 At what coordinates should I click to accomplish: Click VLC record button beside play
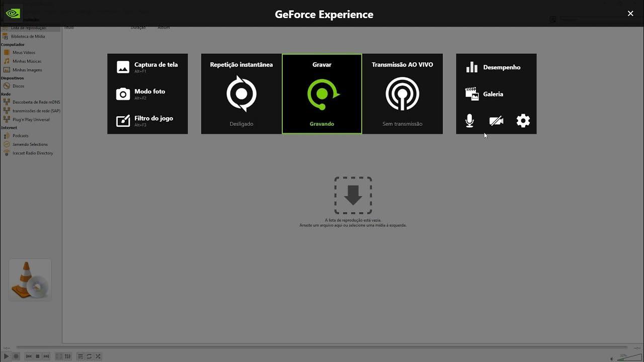16,356
